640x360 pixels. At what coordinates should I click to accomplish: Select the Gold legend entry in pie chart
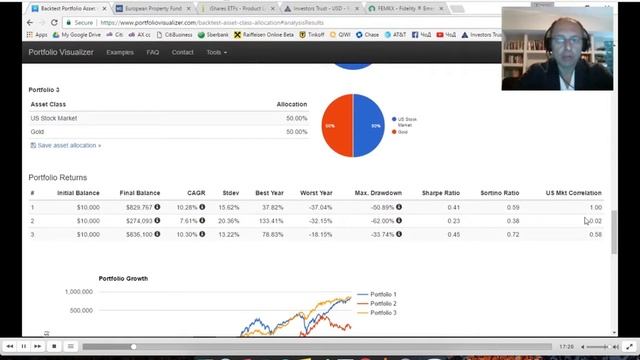tap(400, 132)
